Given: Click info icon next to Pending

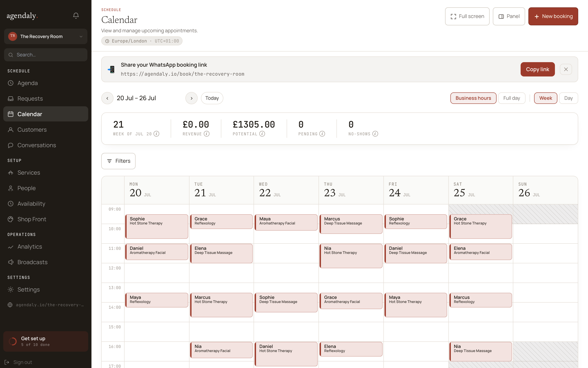Looking at the screenshot, I should pyautogui.click(x=322, y=134).
